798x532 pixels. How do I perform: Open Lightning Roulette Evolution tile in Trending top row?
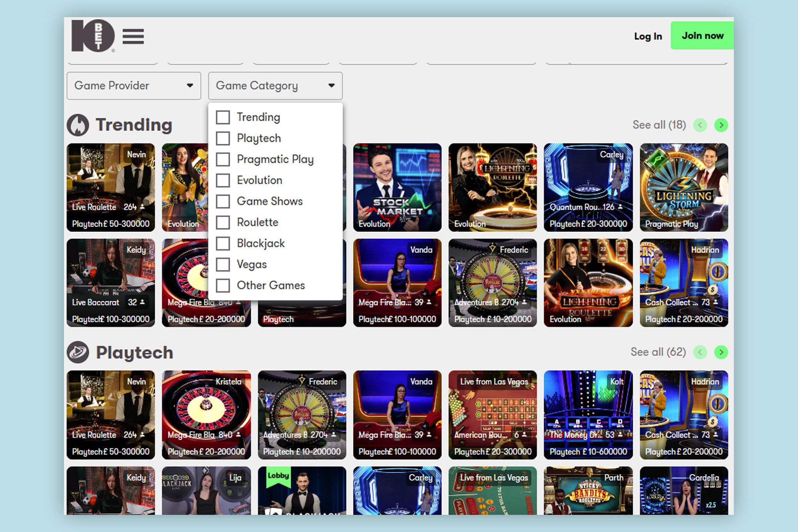(493, 187)
